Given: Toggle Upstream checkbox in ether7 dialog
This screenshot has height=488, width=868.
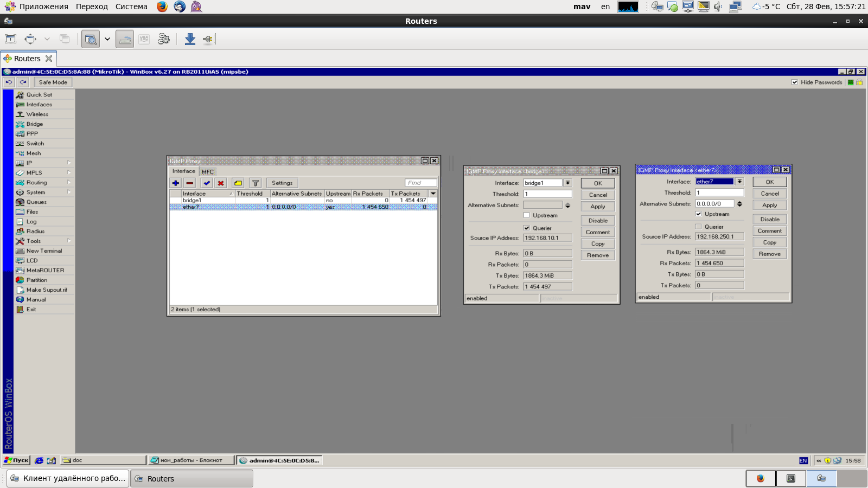Looking at the screenshot, I should point(698,214).
